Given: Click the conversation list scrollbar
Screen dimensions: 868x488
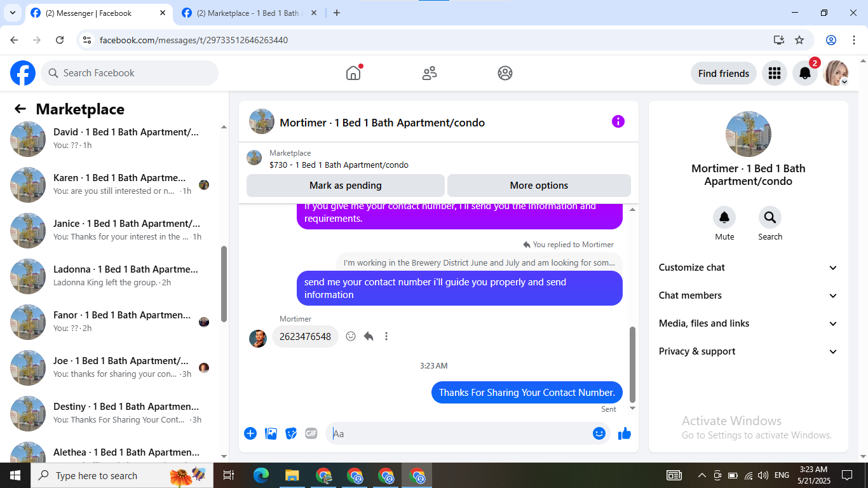Looking at the screenshot, I should click(x=224, y=284).
